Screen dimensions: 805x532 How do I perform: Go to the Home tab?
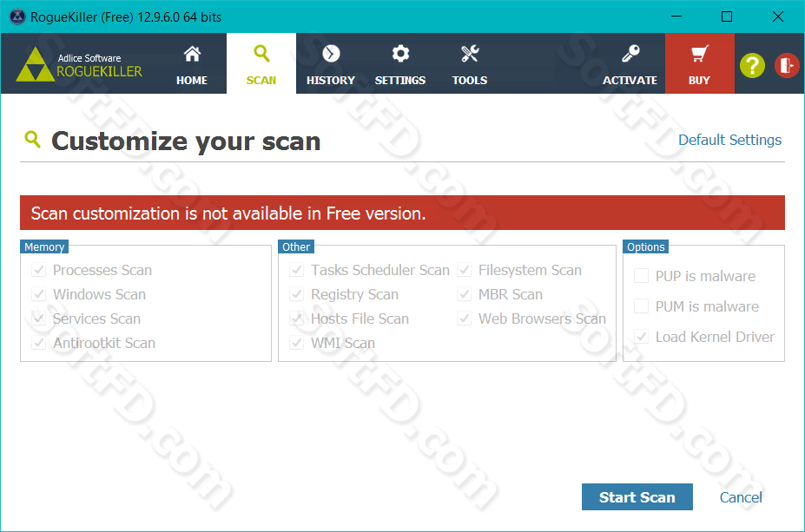click(x=192, y=63)
